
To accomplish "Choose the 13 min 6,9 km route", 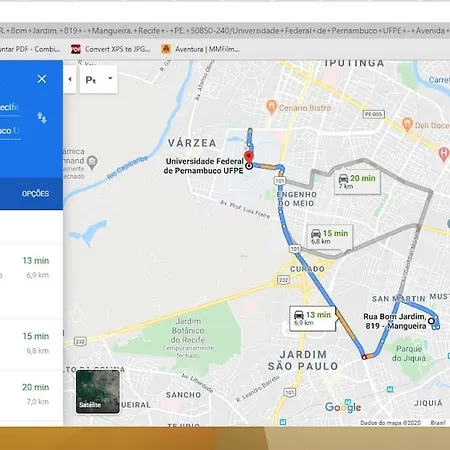I will tap(31, 267).
